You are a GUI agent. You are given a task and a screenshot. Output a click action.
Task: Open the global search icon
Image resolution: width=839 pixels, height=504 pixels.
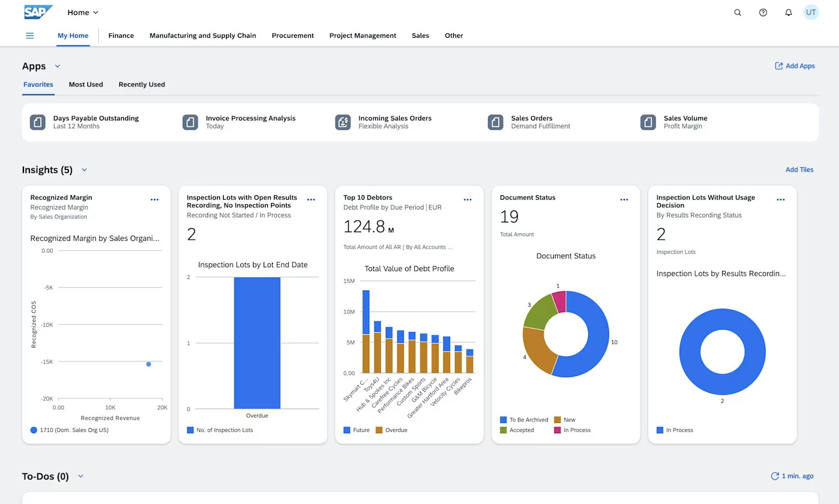[x=737, y=12]
